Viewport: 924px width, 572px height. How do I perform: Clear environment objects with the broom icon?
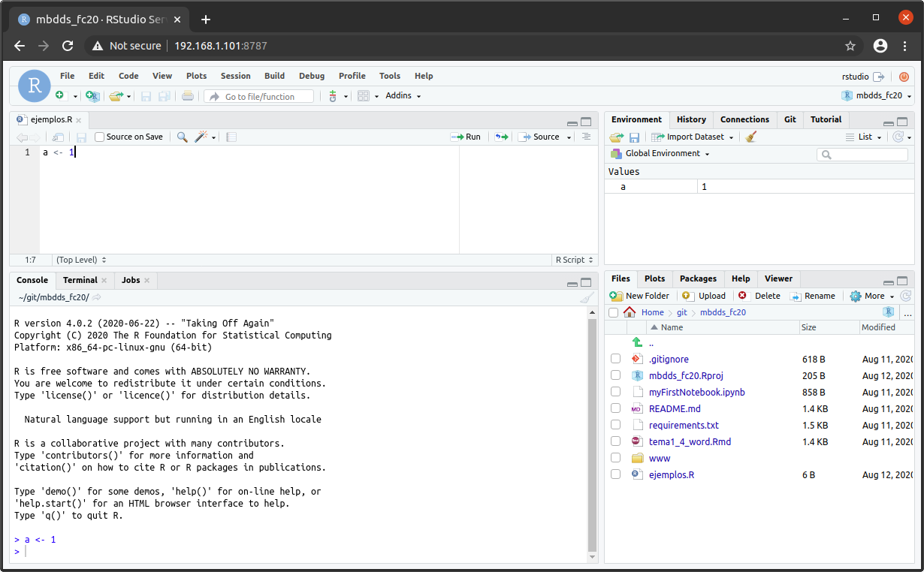tap(751, 137)
